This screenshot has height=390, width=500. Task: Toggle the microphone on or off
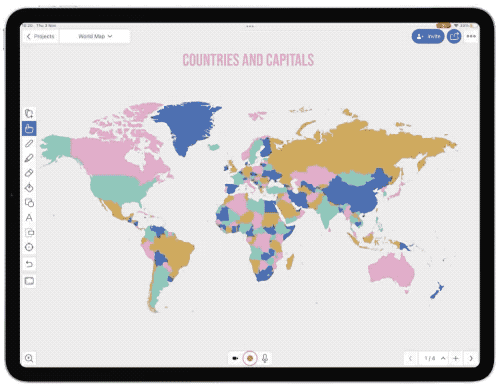click(x=265, y=358)
